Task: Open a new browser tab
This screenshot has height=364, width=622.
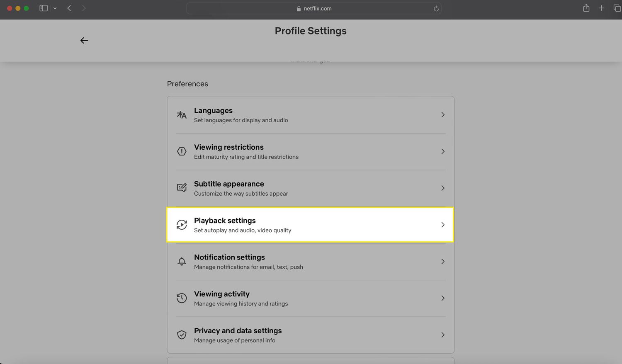Action: (x=601, y=8)
